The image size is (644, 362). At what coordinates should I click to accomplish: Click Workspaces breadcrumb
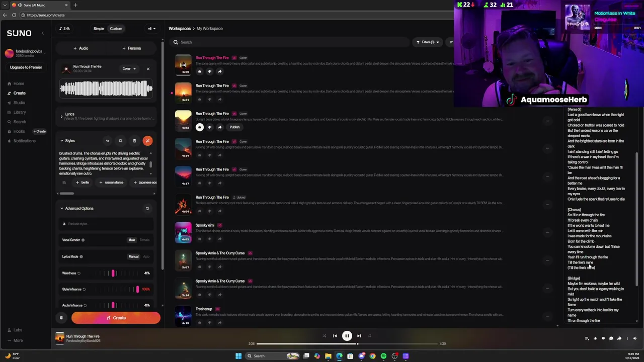180,29
